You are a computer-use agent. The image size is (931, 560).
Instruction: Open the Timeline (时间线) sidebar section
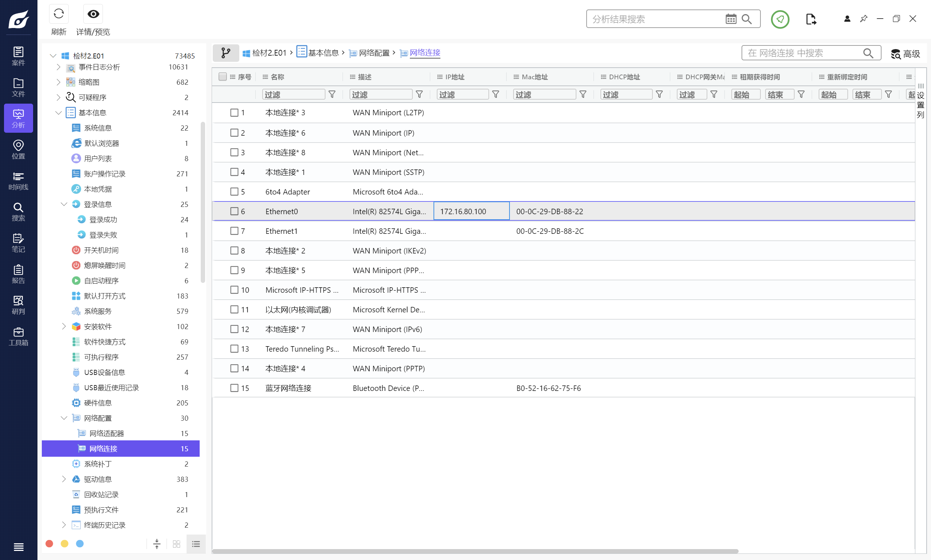tap(19, 180)
